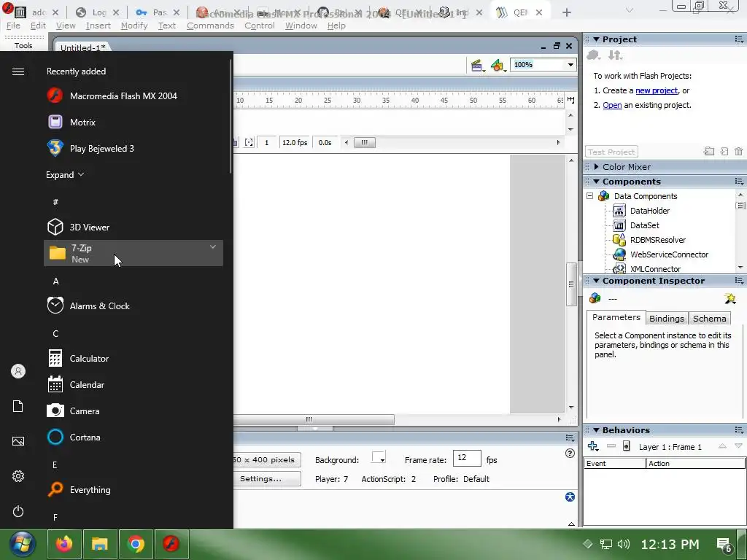Screen dimensions: 747x560
Task: Open Settings gear in Start sidebar
Action: [18, 476]
